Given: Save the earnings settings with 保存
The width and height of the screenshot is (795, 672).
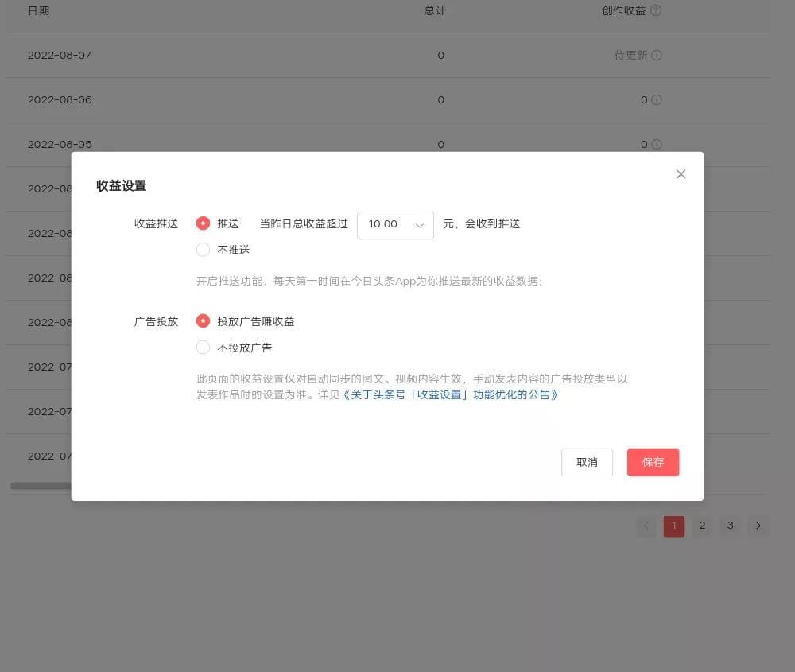Looking at the screenshot, I should click(653, 462).
